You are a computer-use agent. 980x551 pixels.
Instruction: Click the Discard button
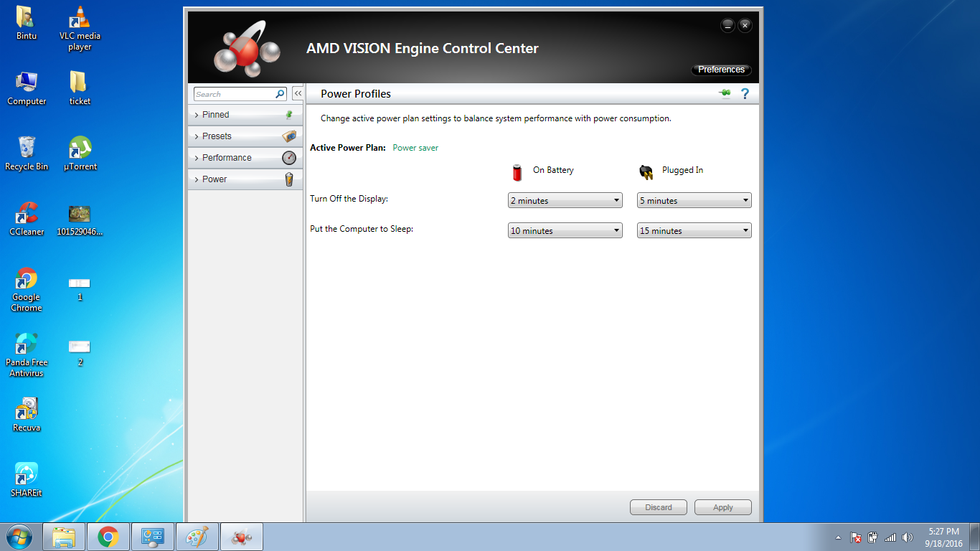659,507
